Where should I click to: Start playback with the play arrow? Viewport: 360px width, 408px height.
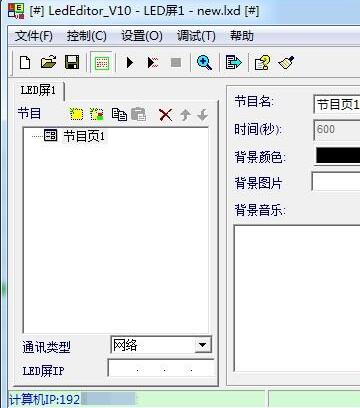130,62
